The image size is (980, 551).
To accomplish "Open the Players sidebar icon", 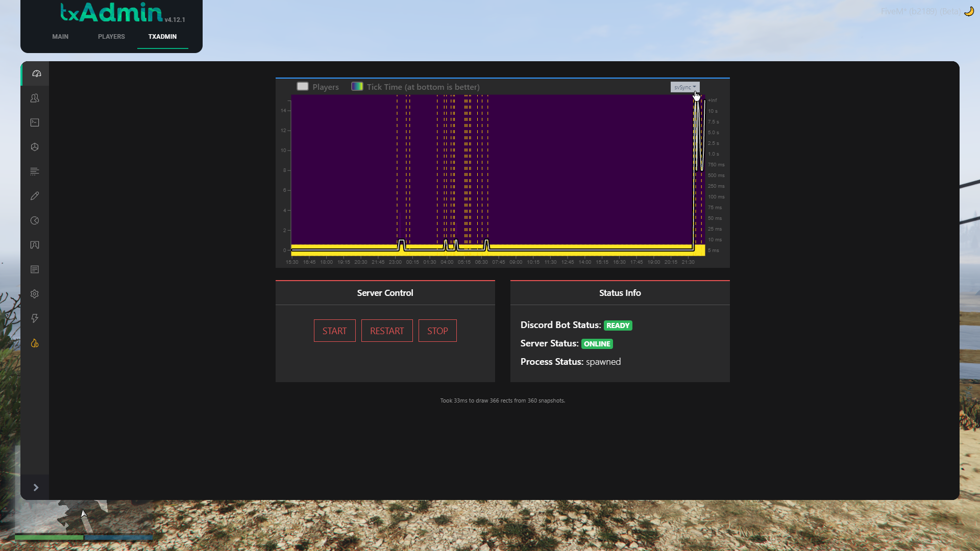I will pos(35,98).
